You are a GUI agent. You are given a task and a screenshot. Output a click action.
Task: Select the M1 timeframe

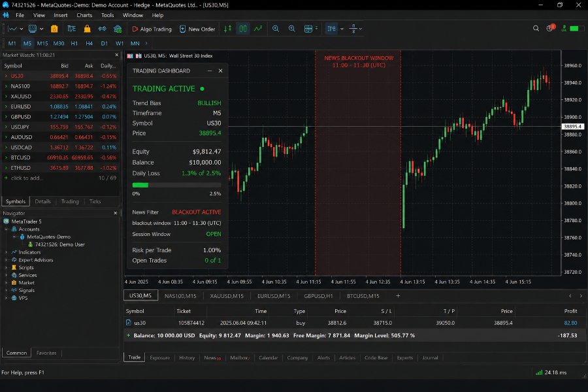12,44
